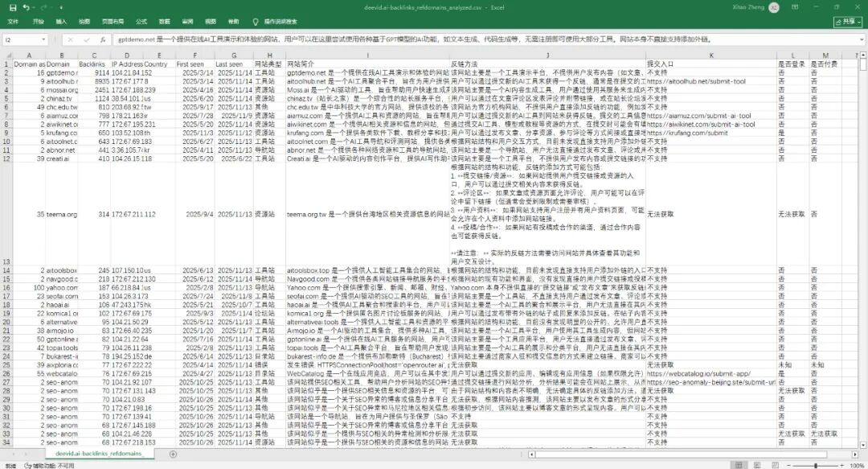The height and width of the screenshot is (469, 868).
Task: Switch to the 视图 (View) ribbon tab
Action: [211, 22]
